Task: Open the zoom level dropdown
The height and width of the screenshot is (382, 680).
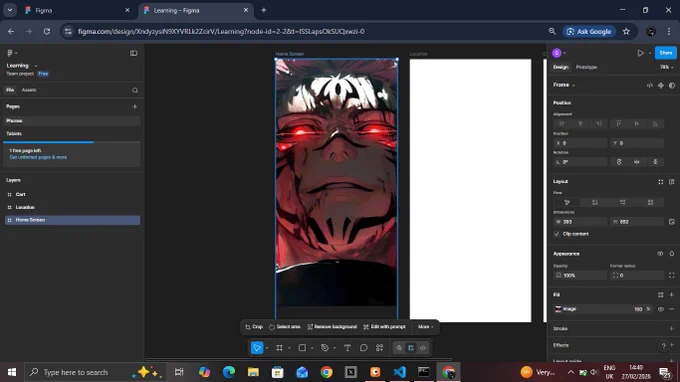Action: click(667, 67)
